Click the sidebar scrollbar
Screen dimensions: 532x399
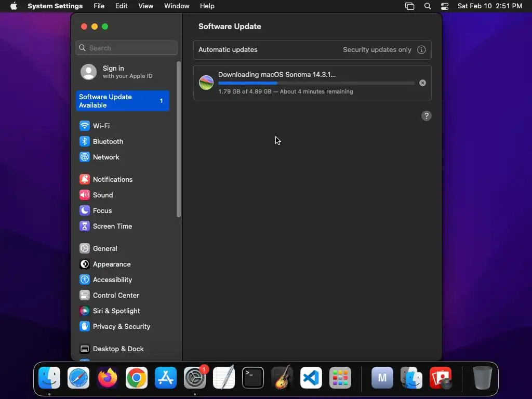(x=179, y=139)
